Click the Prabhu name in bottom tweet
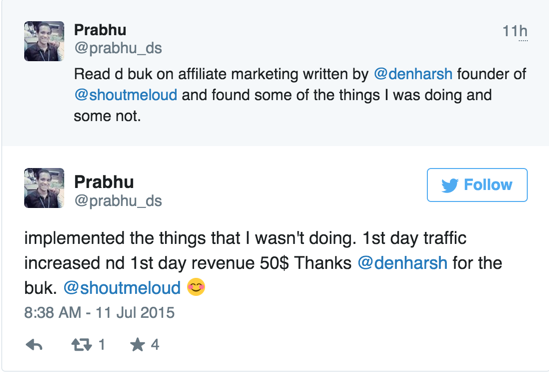Viewport: 549px width, 374px height. (x=104, y=182)
